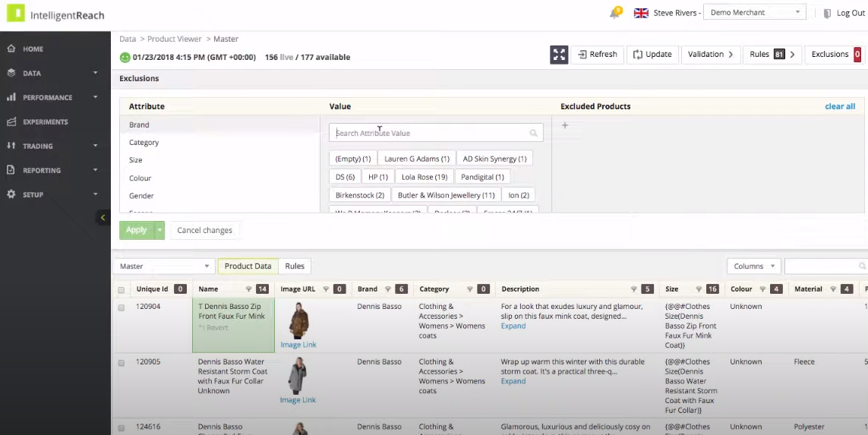Click the UK flag language icon
Screen dimensions: 868x435
click(x=641, y=13)
